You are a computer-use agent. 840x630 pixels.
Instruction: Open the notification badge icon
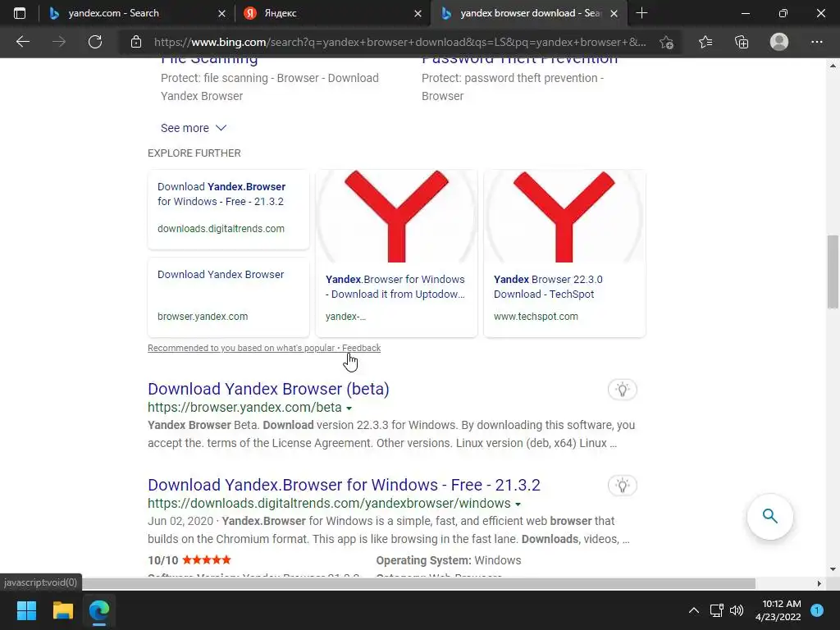click(x=817, y=610)
